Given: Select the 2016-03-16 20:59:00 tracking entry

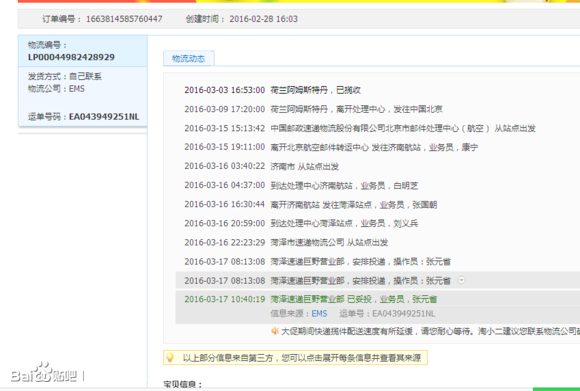Looking at the screenshot, I should point(301,223).
